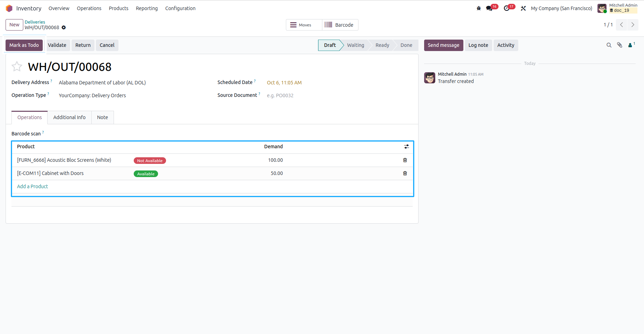The image size is (644, 334).
Task: Click the Validate button
Action: (x=57, y=45)
